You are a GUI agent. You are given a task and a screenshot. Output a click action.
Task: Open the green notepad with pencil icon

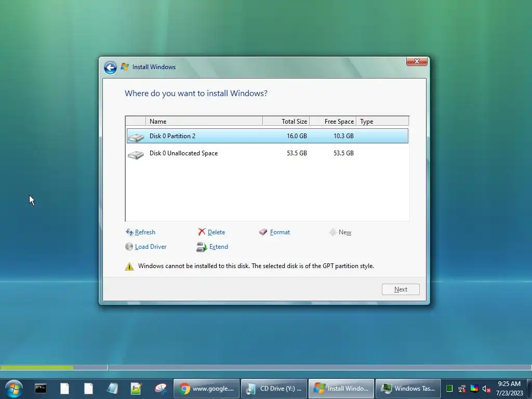(136, 389)
